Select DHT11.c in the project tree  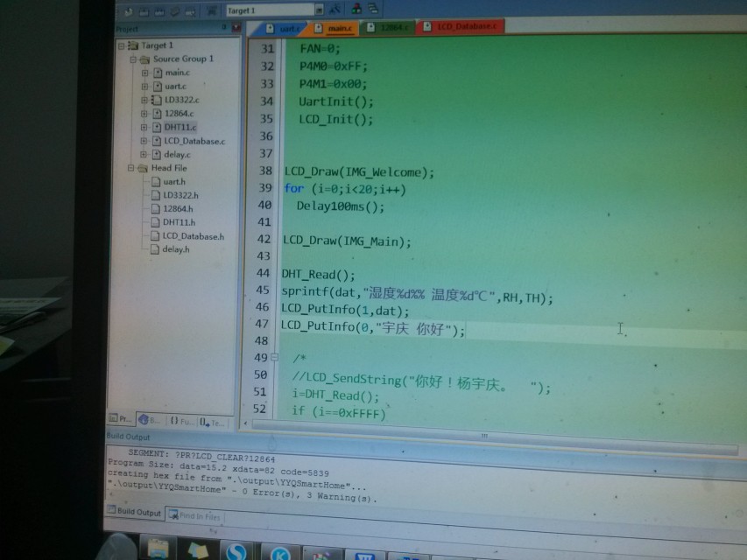pyautogui.click(x=180, y=127)
